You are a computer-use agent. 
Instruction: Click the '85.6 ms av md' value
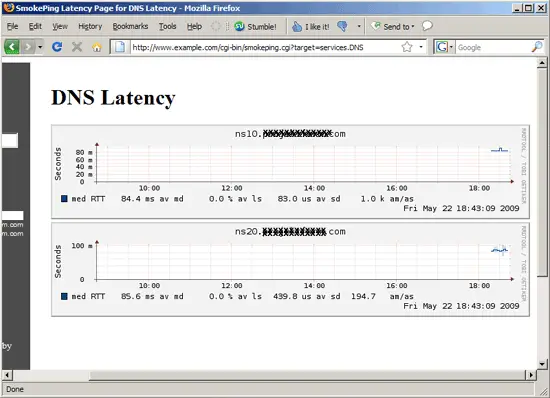[152, 296]
